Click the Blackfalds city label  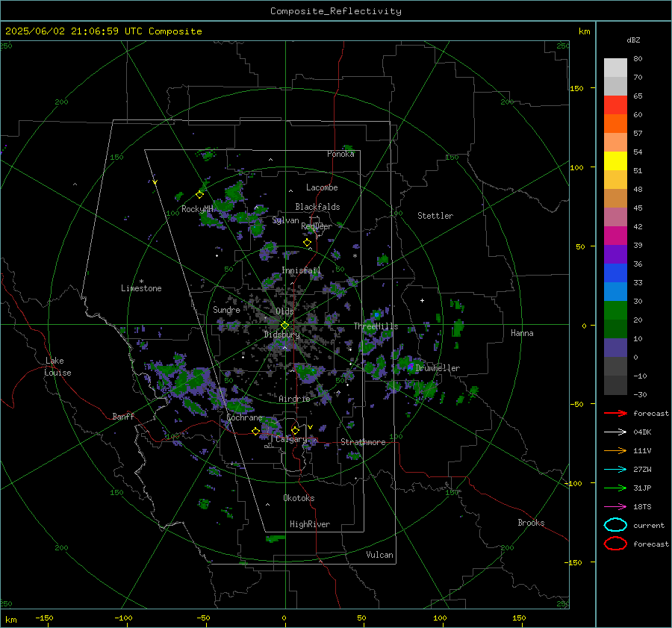point(317,207)
